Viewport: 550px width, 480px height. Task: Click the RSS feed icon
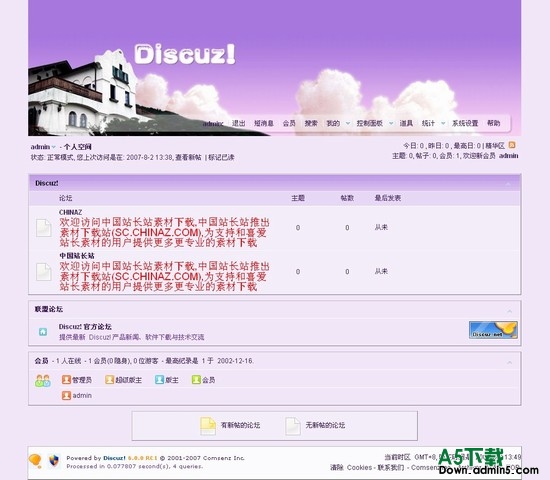[512, 145]
